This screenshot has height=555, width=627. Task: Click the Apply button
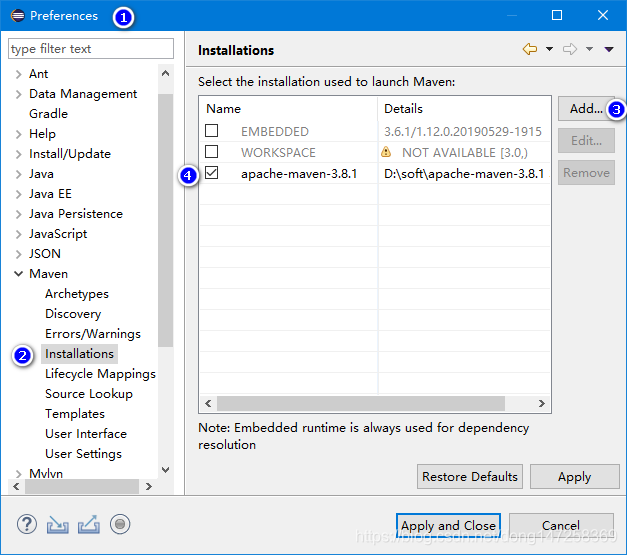[x=575, y=476]
